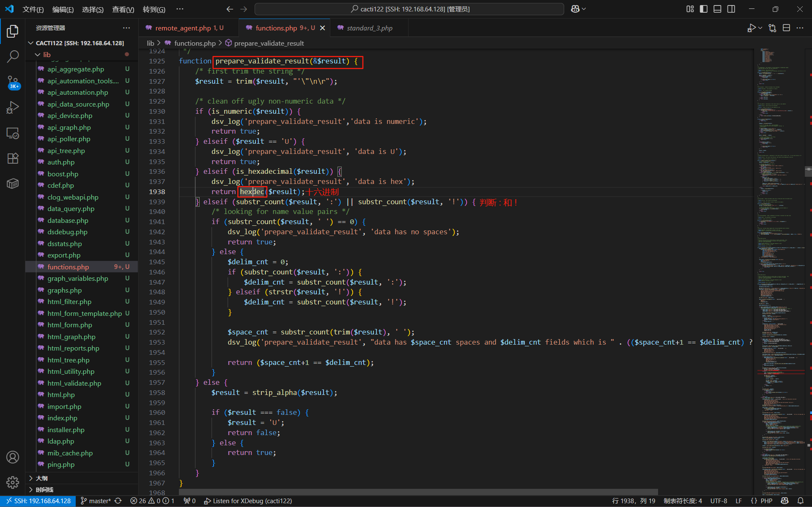Expand the 时间线 timeline section
The height and width of the screenshot is (507, 812).
tap(30, 490)
